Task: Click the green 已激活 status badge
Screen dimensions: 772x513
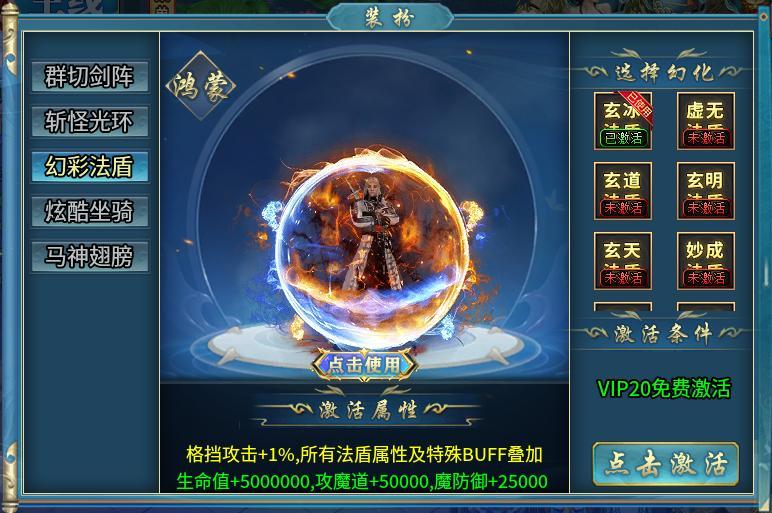Action: [623, 138]
